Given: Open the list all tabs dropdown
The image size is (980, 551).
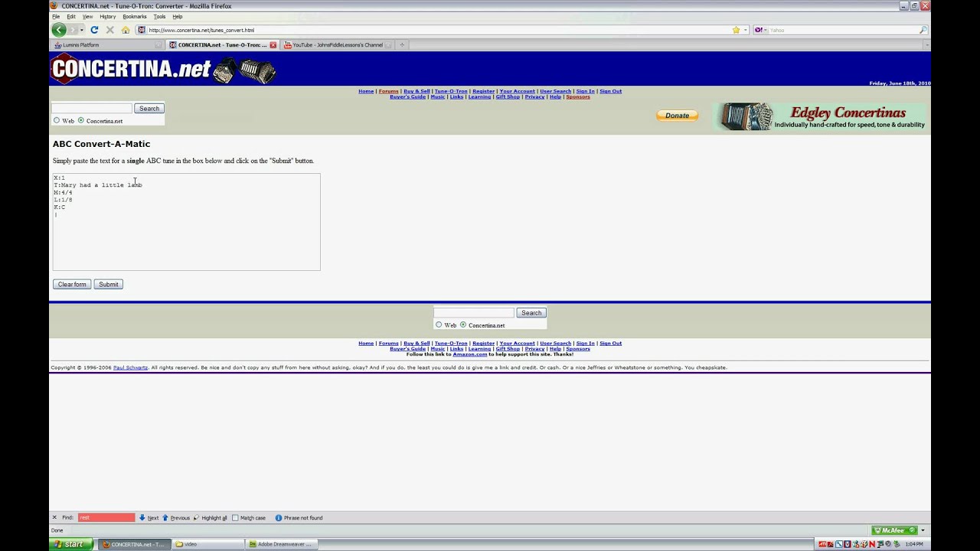Looking at the screenshot, I should click(x=926, y=45).
